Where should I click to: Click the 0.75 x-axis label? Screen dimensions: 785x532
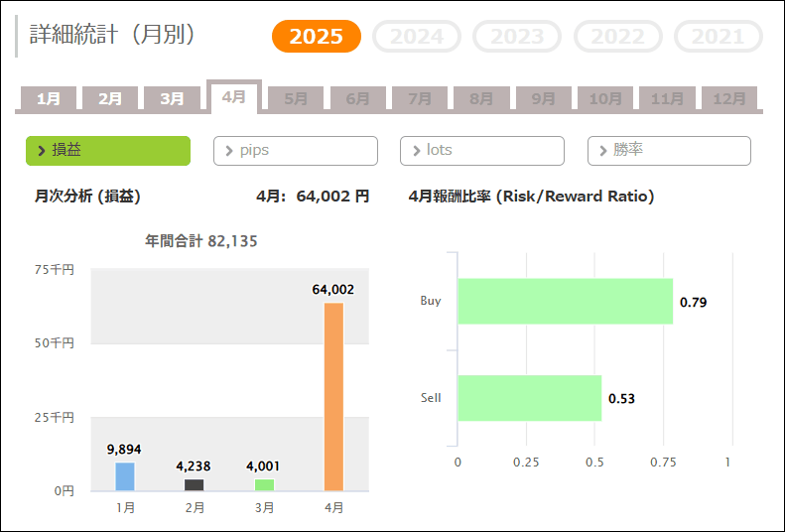pyautogui.click(x=663, y=463)
